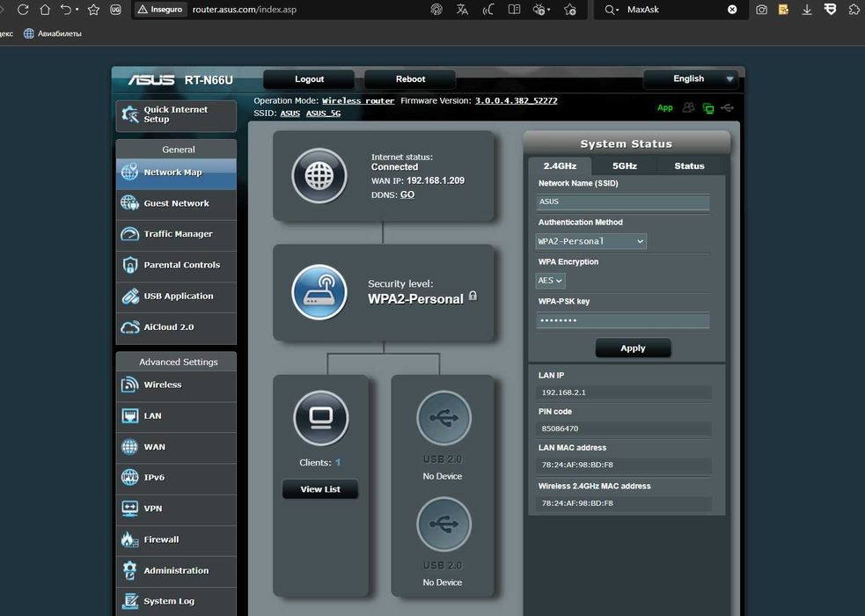The width and height of the screenshot is (865, 616).
Task: Switch to the Status tab
Action: [690, 166]
